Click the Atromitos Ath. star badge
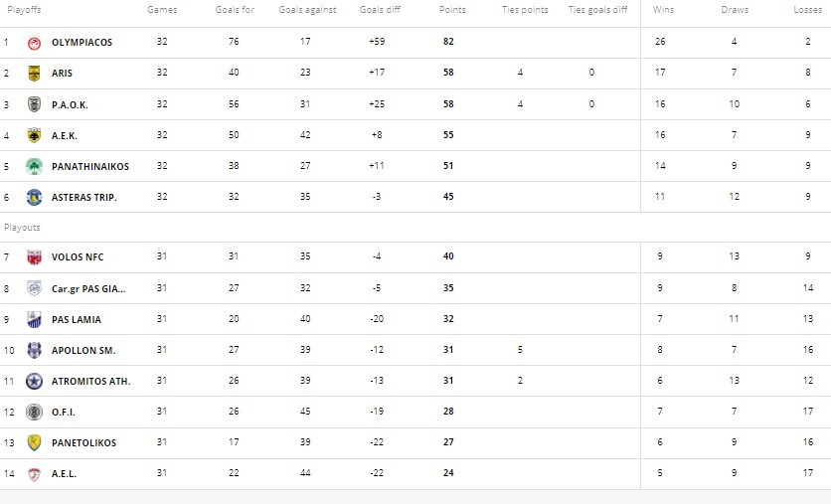Screen dimensions: 831x504 pos(35,381)
